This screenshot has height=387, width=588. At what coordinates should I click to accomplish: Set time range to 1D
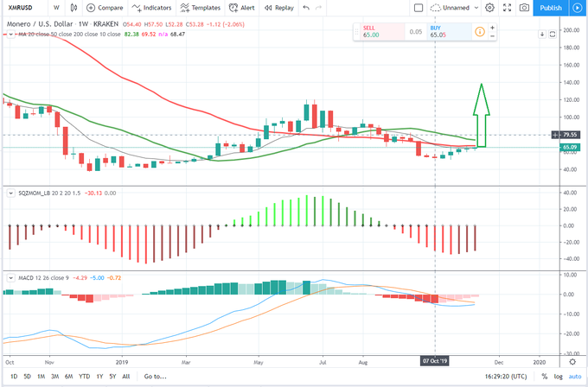pos(14,376)
